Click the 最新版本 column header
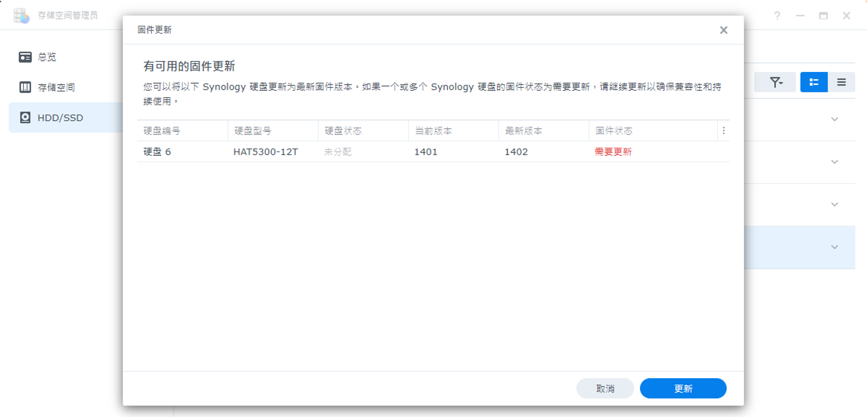This screenshot has width=868, height=418. tap(544, 131)
